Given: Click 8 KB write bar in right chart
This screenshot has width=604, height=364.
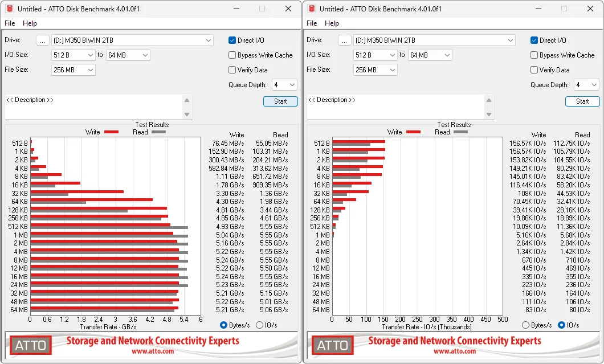Looking at the screenshot, I should click(357, 175).
